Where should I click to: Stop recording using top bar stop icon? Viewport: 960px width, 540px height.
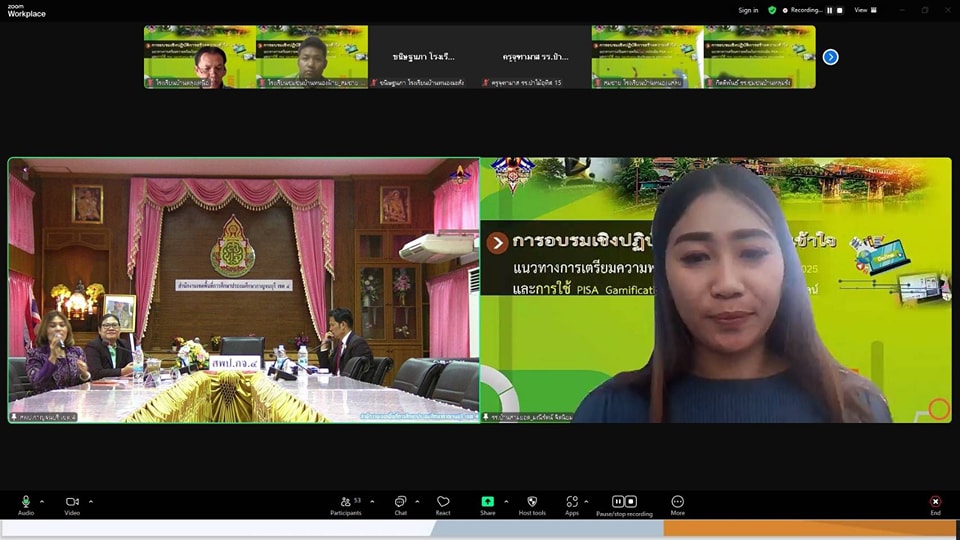(x=840, y=10)
